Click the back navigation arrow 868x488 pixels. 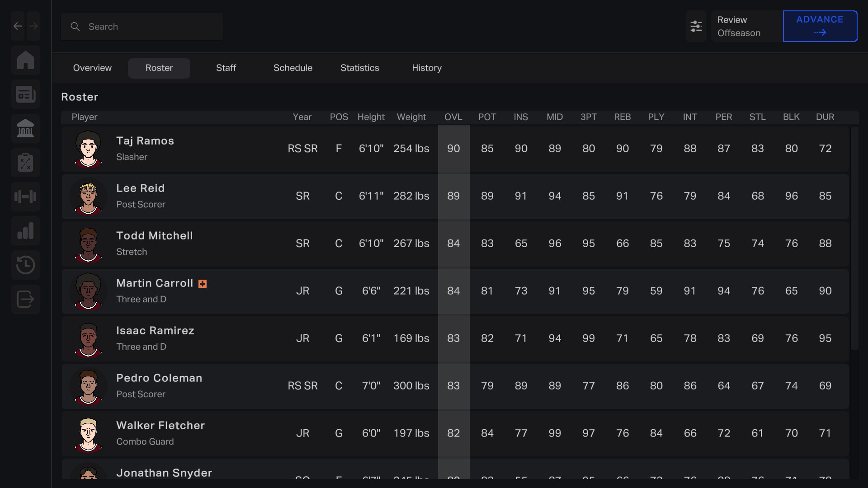(x=18, y=26)
